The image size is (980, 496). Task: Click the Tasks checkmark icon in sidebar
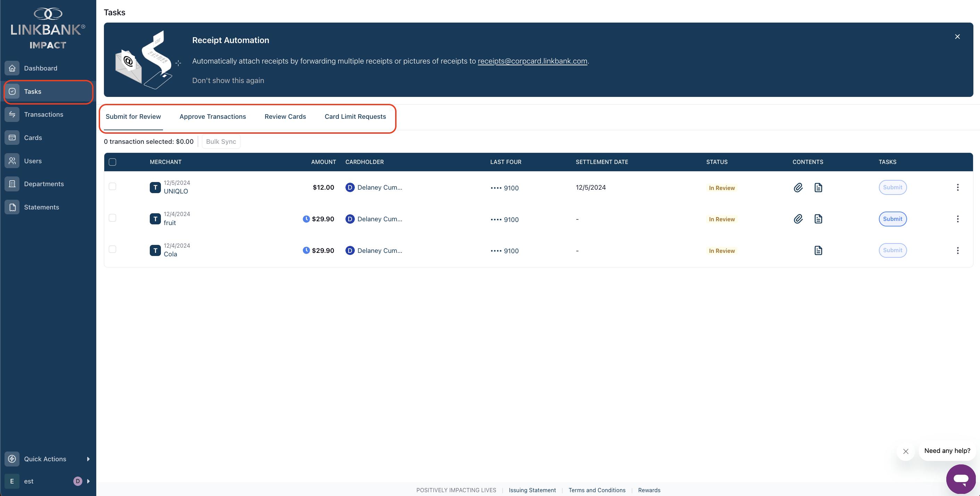pos(12,91)
